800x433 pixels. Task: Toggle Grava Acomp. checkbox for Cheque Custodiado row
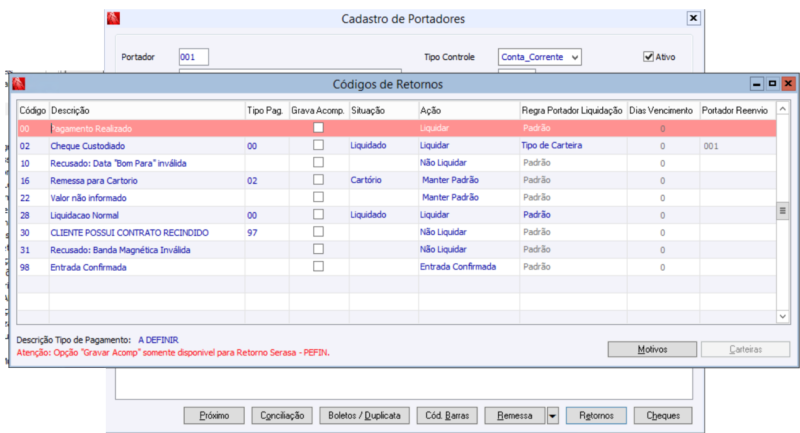[318, 145]
